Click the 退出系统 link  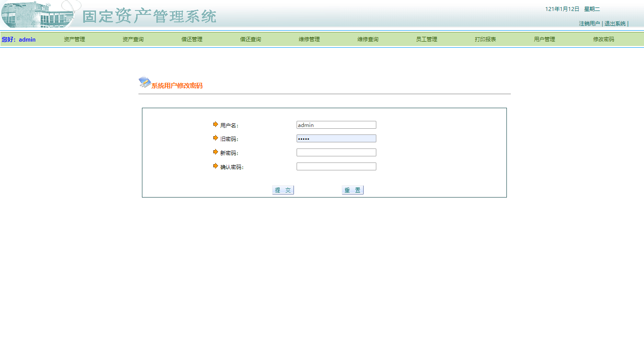tap(614, 24)
